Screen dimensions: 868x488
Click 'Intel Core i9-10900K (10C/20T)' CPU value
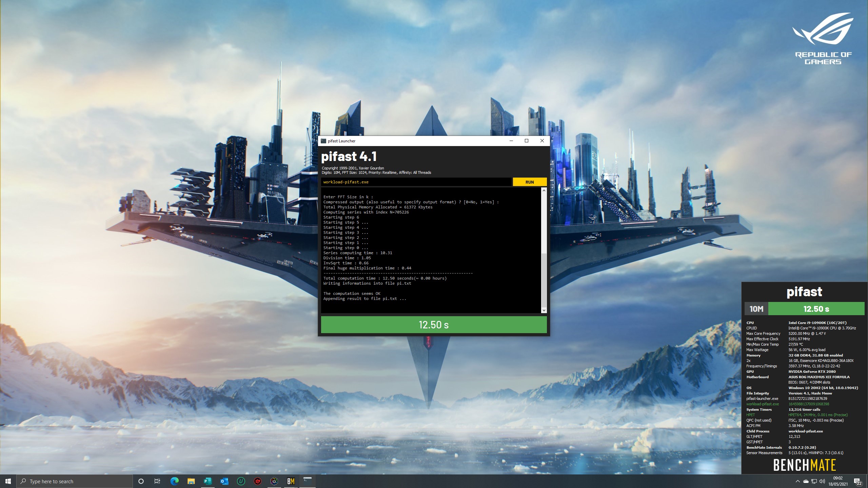coord(817,323)
